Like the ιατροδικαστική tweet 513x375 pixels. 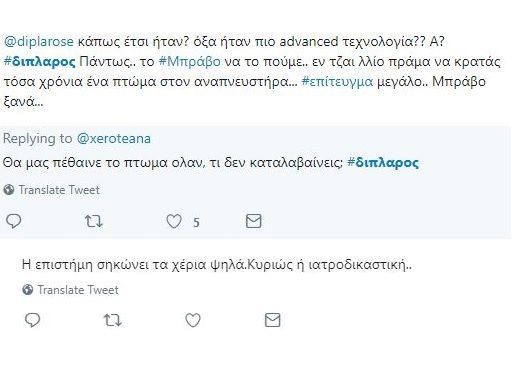(193, 320)
